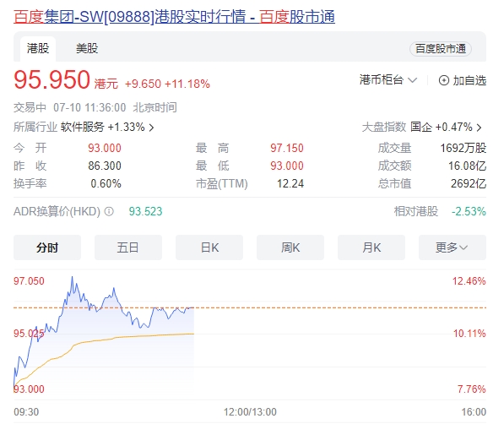Select the 五日 chart tab
Screen dimensions: 504x424
pos(128,247)
